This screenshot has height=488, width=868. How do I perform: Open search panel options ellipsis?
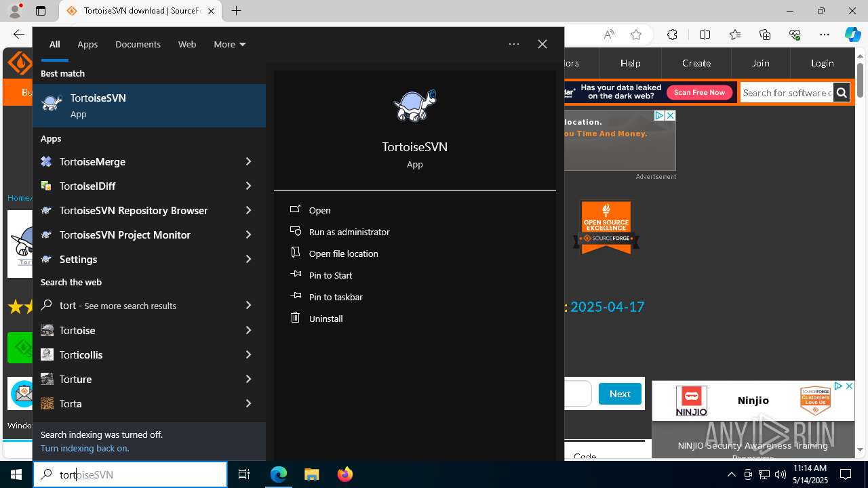coord(514,44)
